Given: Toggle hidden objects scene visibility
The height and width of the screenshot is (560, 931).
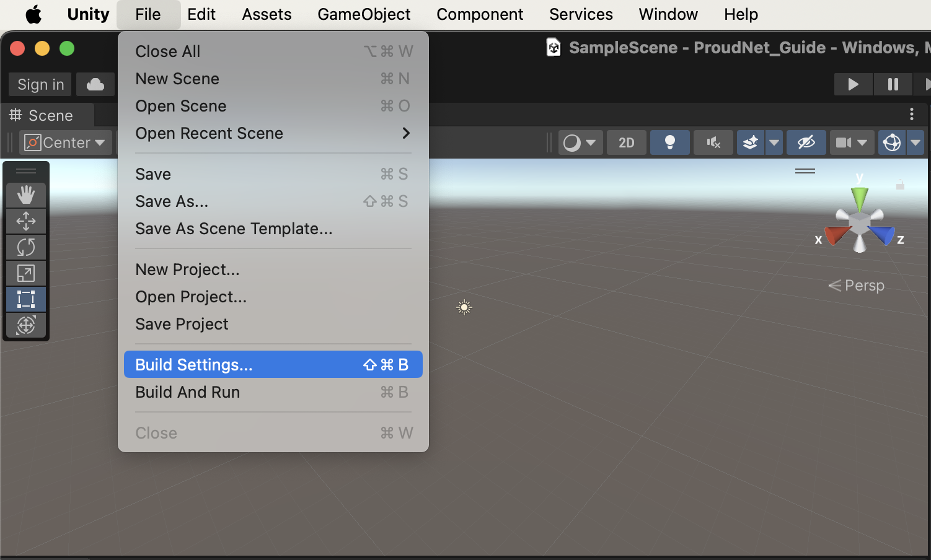Looking at the screenshot, I should [806, 143].
